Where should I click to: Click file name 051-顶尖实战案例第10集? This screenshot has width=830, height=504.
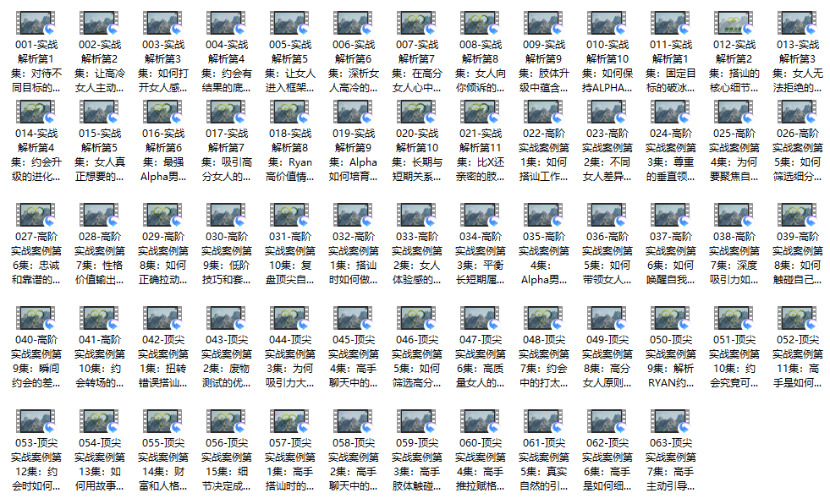point(734,361)
